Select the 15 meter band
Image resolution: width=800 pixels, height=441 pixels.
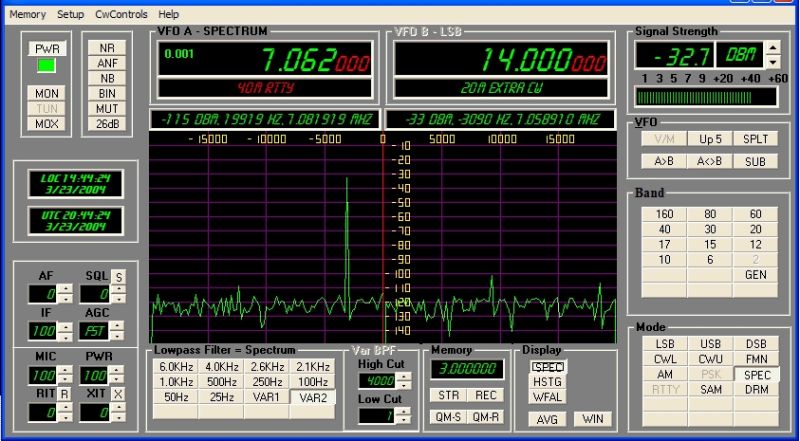[x=710, y=244]
